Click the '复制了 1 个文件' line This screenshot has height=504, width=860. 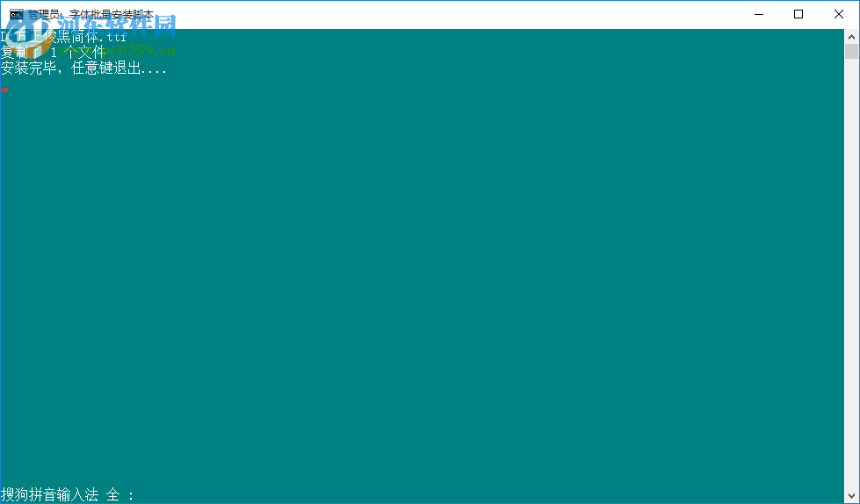click(x=53, y=53)
